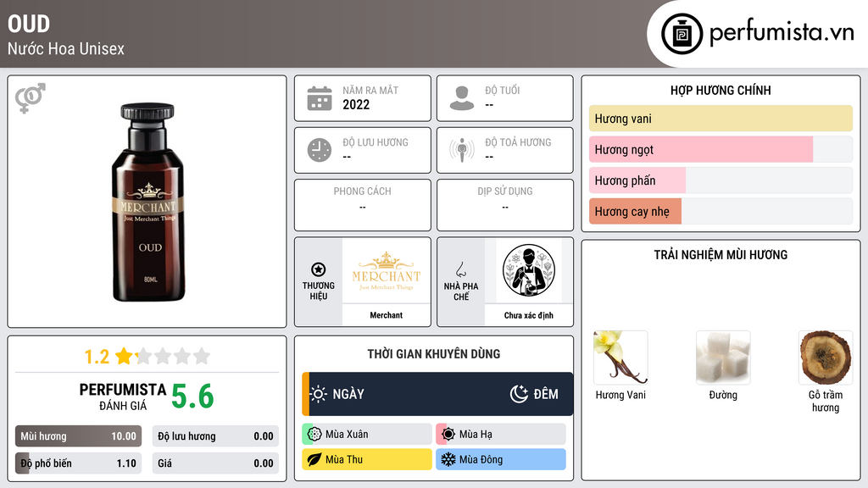Open the Merchant brand logo image
This screenshot has width=868, height=488.
387,271
